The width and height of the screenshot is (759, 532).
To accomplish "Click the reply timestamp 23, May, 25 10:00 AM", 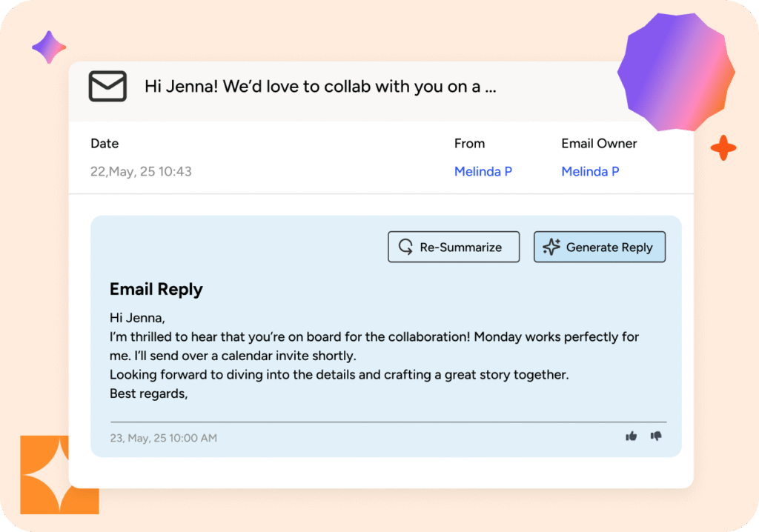I will [x=163, y=437].
